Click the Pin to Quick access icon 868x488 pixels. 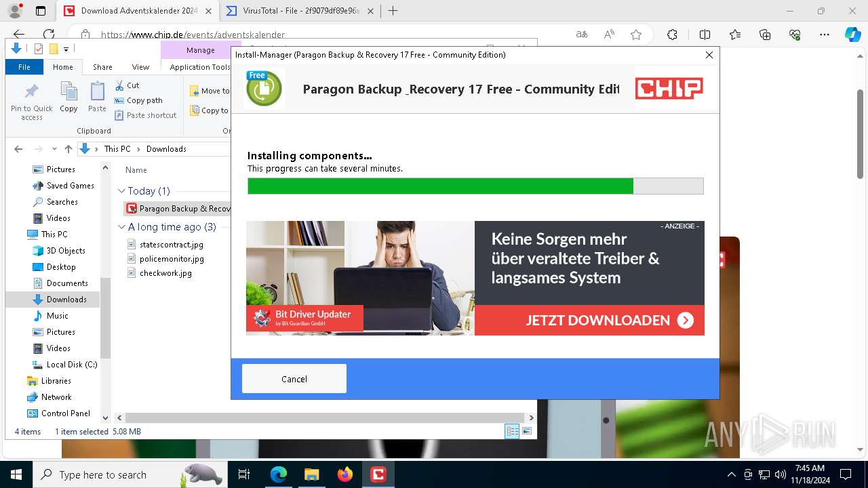(31, 91)
